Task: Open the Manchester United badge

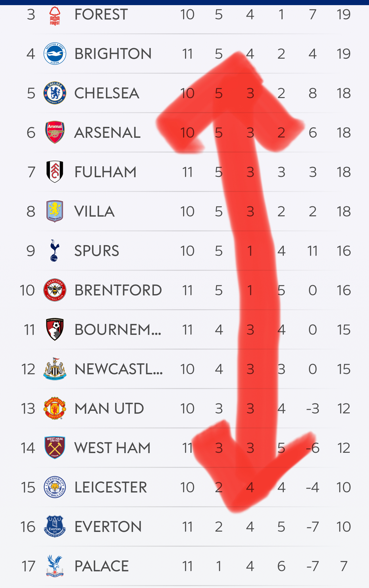Action: pyautogui.click(x=55, y=408)
